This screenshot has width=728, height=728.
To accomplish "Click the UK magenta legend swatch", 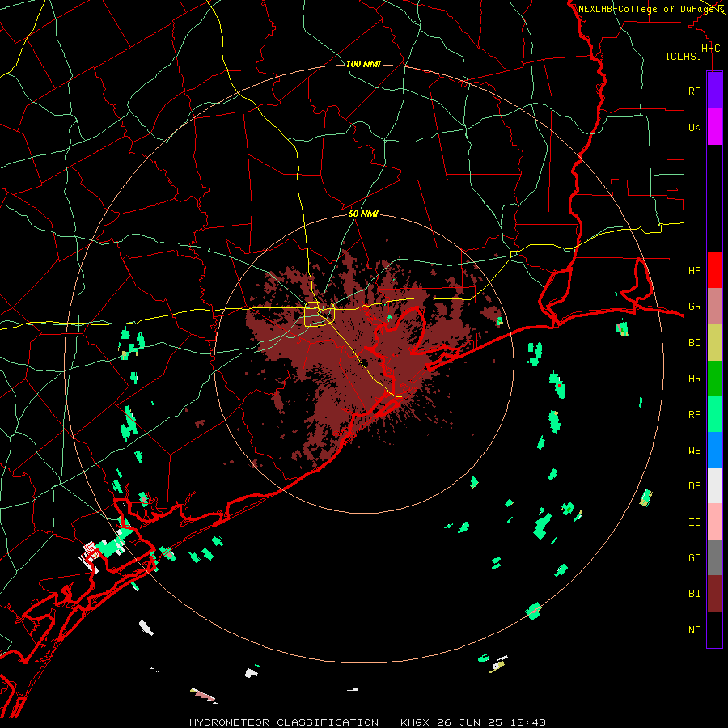I will 714,127.
